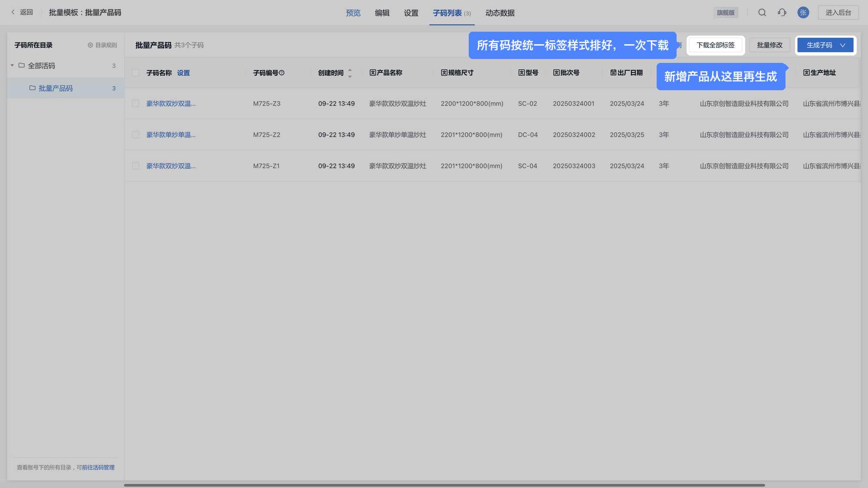Click the 生产地址 column header
868x488 pixels.
click(819, 73)
